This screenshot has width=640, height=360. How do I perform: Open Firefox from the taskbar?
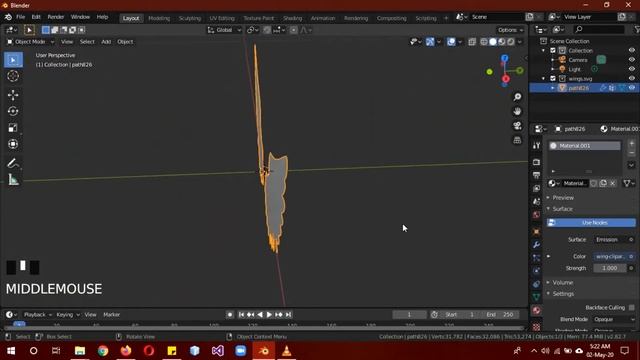click(x=126, y=351)
